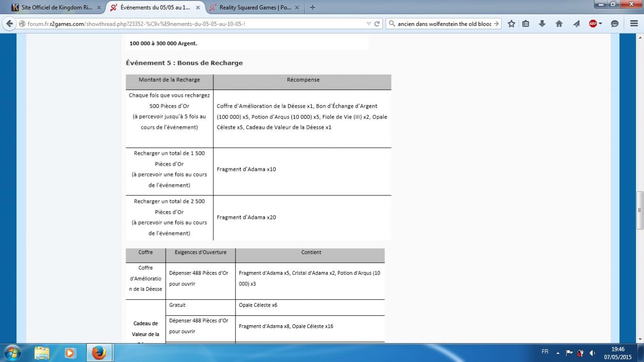Click the Firefox back arrow button

(9, 24)
